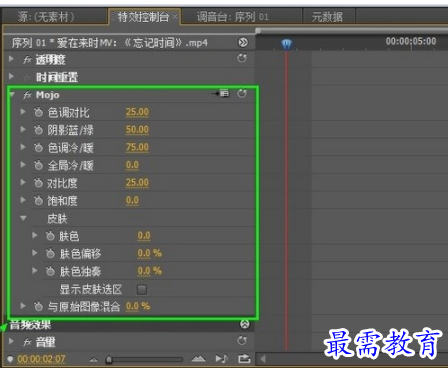The width and height of the screenshot is (448, 375).
Task: Click the timeline zoom slider handle
Action: tap(109, 359)
